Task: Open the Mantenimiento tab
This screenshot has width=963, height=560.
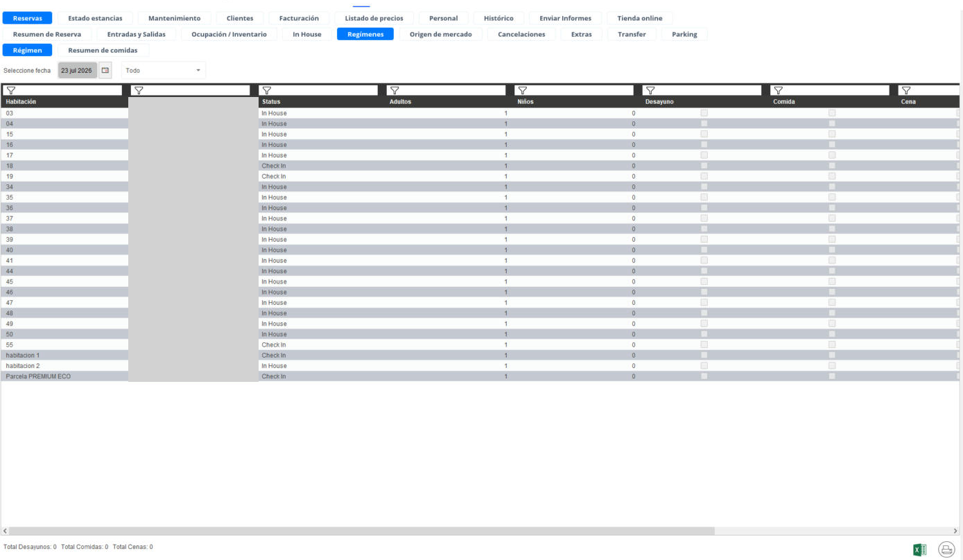Action: 175,18
